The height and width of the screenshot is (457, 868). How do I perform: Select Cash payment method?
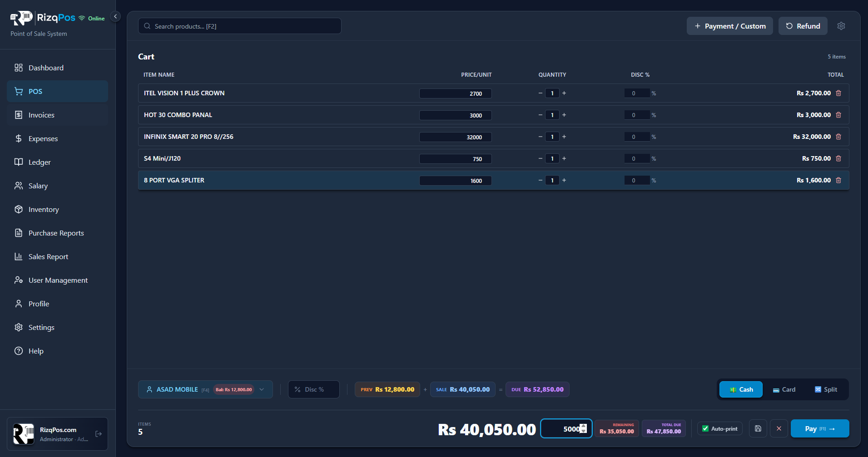coord(741,389)
